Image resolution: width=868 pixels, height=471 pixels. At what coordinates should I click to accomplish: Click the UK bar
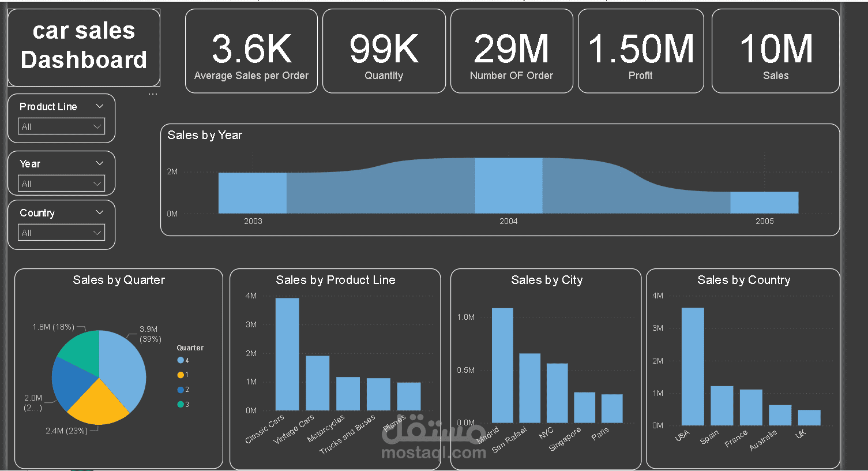(809, 417)
